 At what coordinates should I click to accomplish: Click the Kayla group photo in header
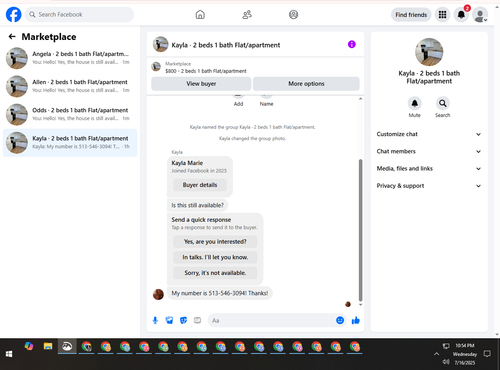point(160,44)
